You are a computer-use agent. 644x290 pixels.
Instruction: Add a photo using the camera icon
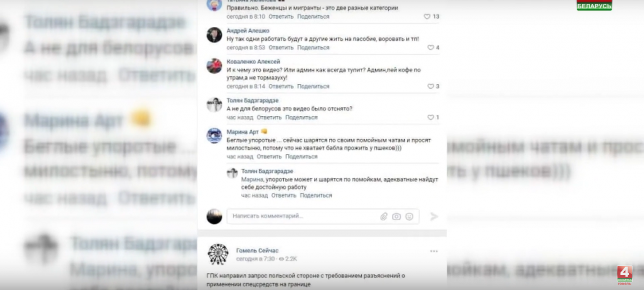pos(397,216)
